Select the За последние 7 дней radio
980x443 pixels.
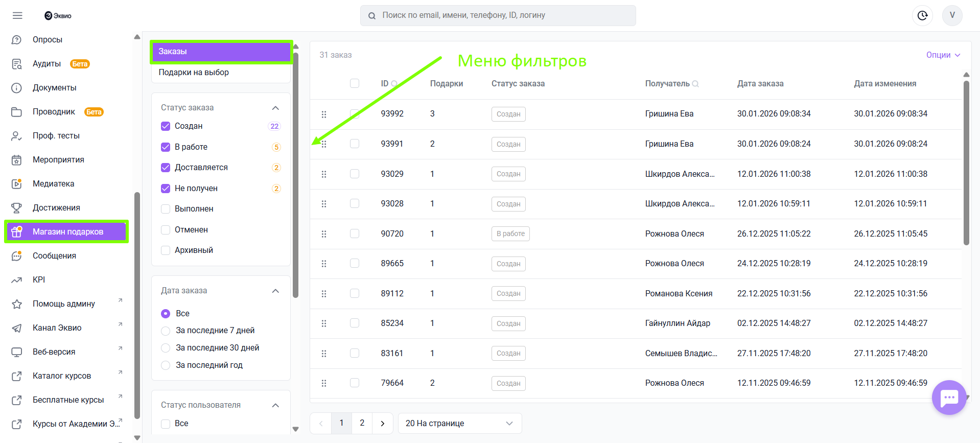click(x=166, y=331)
